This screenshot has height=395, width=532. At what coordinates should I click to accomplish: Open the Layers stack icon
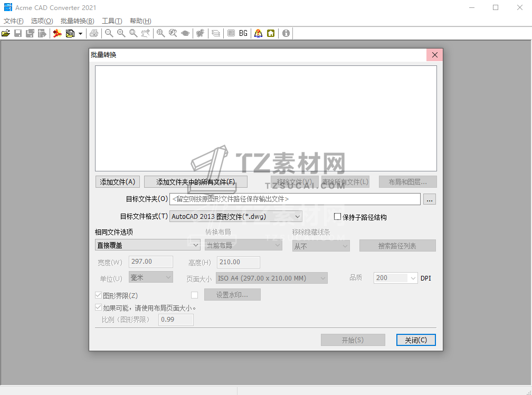[x=216, y=33]
